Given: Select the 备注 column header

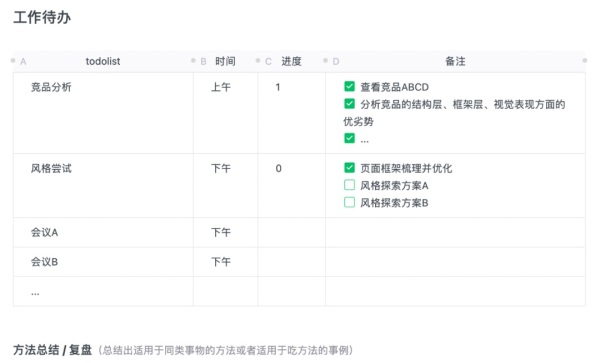Looking at the screenshot, I should click(455, 61).
